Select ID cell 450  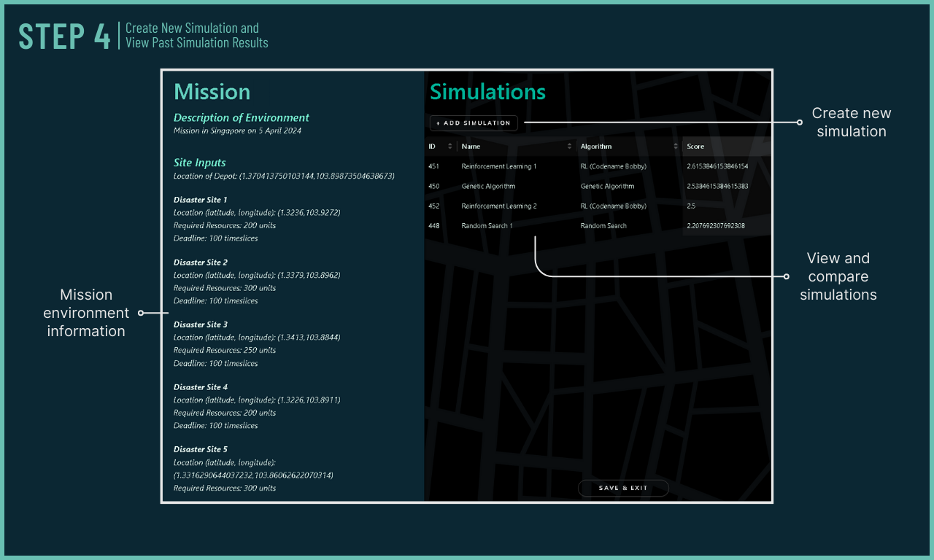point(433,186)
